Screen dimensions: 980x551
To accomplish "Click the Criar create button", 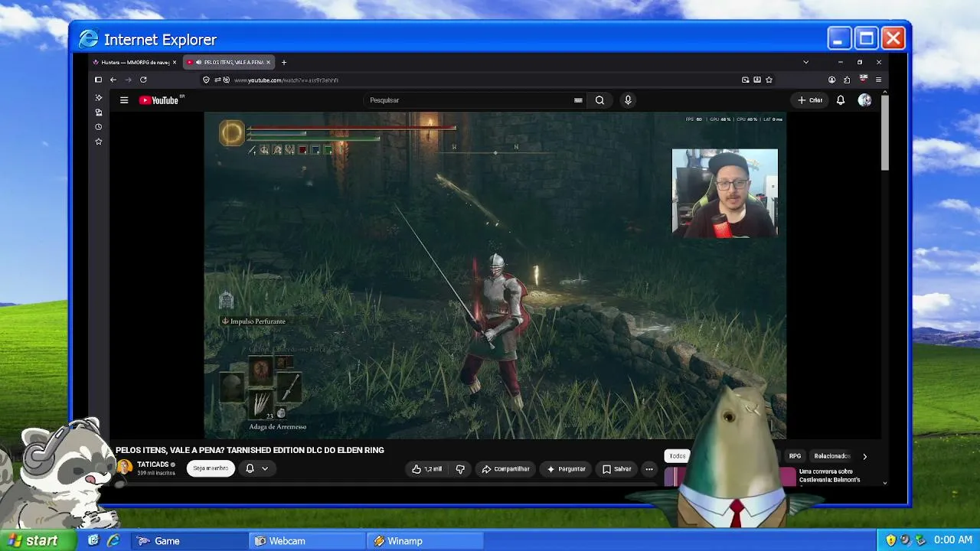I will 810,100.
